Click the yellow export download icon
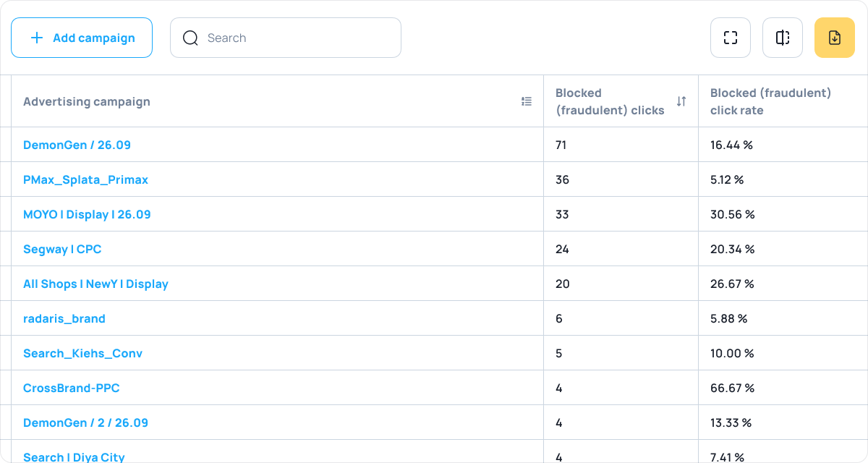868x463 pixels. [x=835, y=38]
